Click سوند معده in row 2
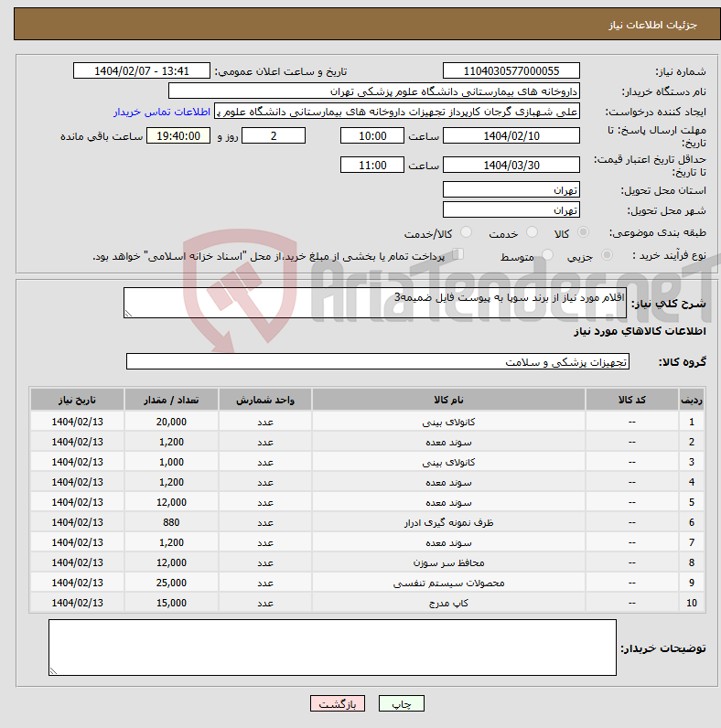Screen dimensions: 721x728 (448, 442)
